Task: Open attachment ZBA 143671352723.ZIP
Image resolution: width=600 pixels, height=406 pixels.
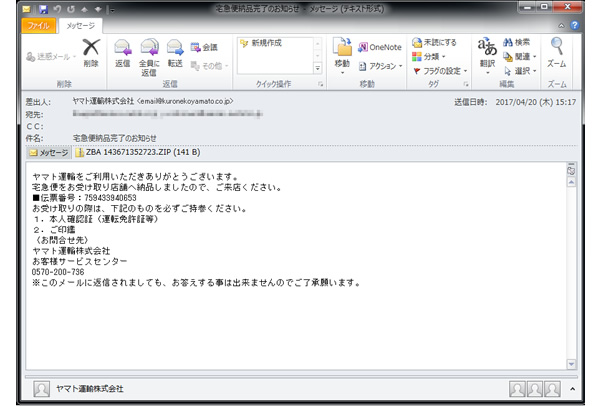Action: 138,152
